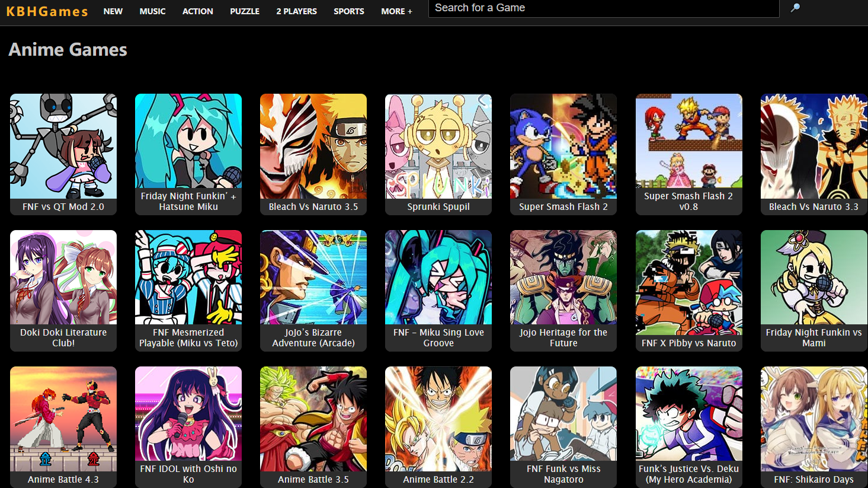The width and height of the screenshot is (868, 488).
Task: Open FNF X Pibby vs Naruto thumbnail
Action: click(x=689, y=283)
